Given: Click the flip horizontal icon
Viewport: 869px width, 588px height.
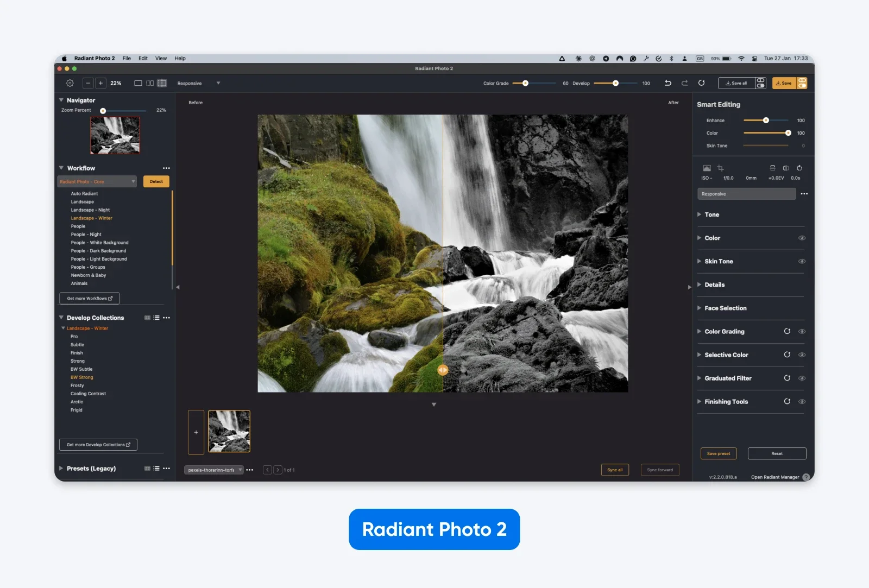Looking at the screenshot, I should (786, 168).
